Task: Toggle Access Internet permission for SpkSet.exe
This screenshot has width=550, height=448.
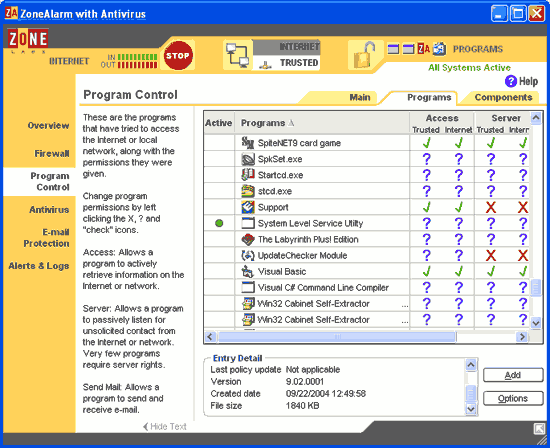Action: click(x=458, y=159)
